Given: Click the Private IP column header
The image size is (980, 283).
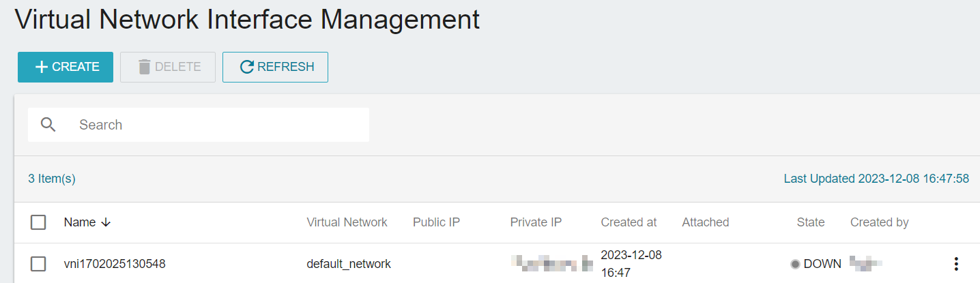Looking at the screenshot, I should (x=536, y=222).
